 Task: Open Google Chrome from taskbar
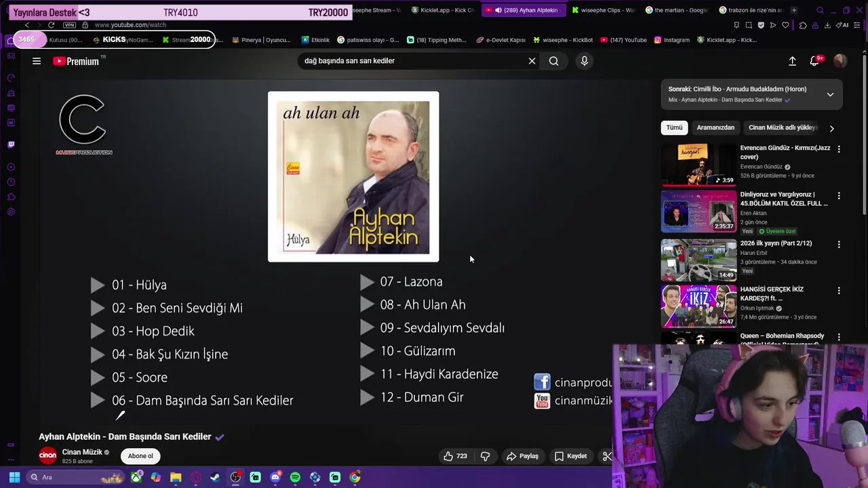[x=355, y=477]
